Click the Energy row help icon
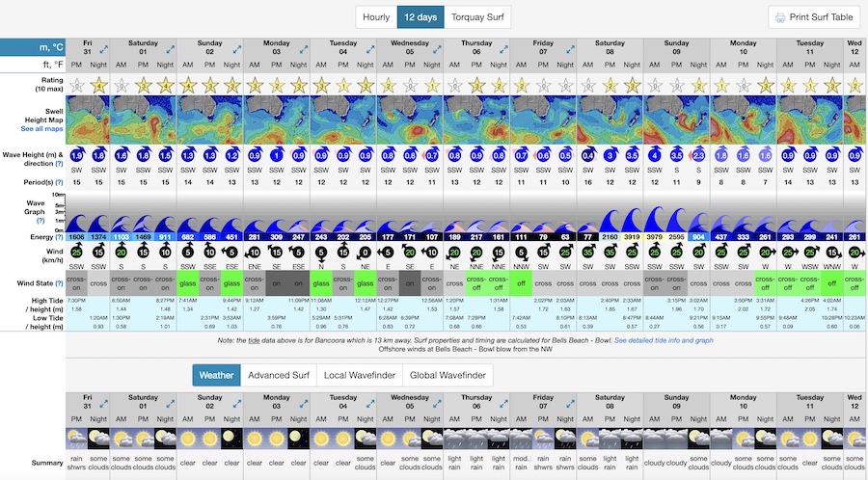868x480 pixels. point(57,236)
